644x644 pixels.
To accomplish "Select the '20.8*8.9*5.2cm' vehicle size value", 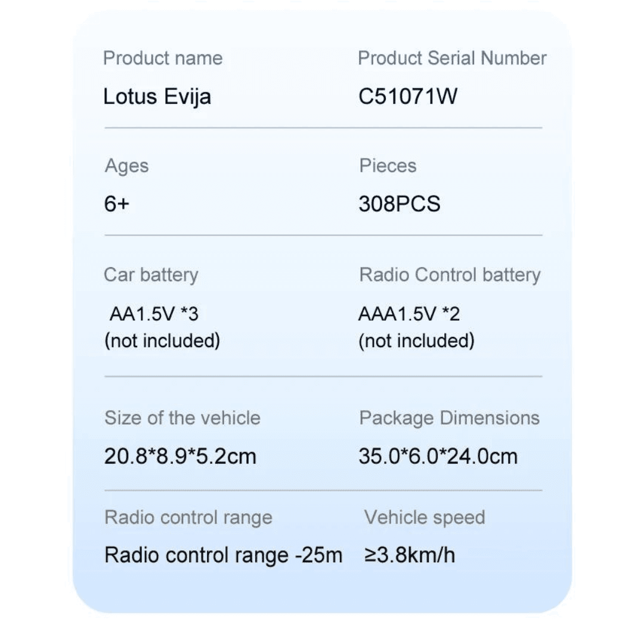I will click(180, 457).
